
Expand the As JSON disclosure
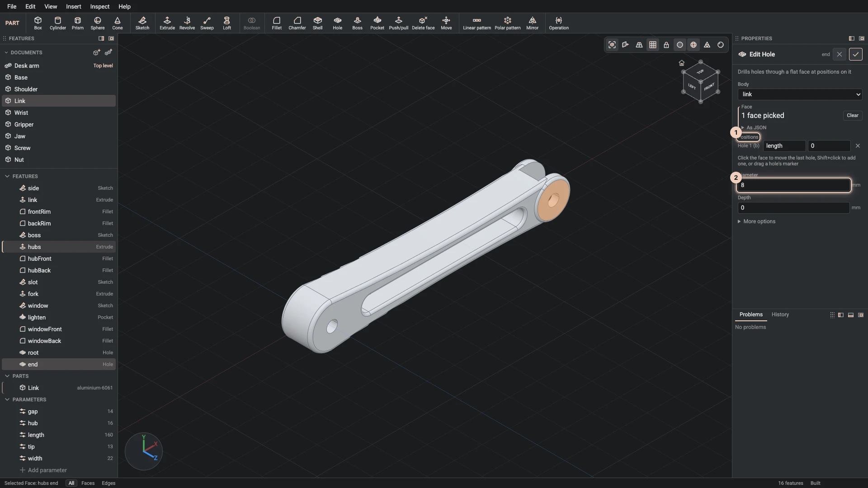coord(754,128)
